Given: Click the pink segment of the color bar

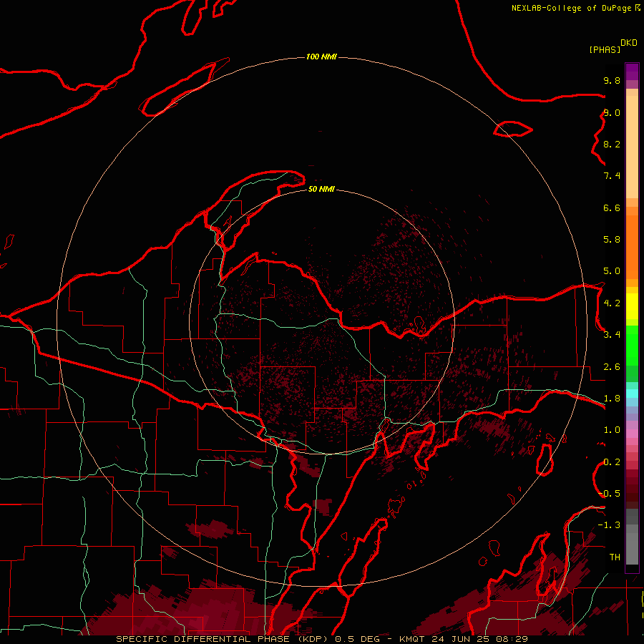Looking at the screenshot, I should [632, 434].
